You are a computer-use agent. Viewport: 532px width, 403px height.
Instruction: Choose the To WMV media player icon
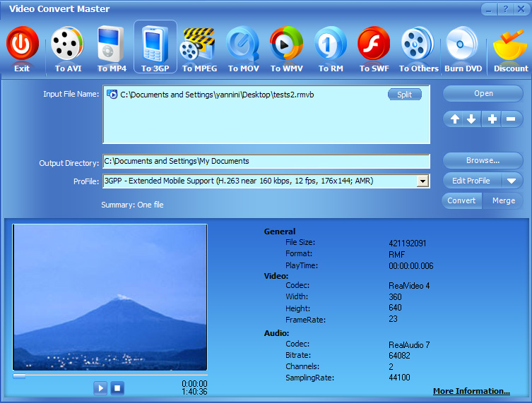pyautogui.click(x=286, y=43)
